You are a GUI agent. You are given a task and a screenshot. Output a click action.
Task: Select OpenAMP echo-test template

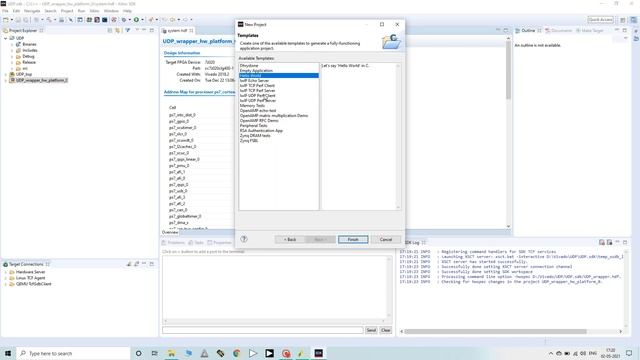click(279, 111)
